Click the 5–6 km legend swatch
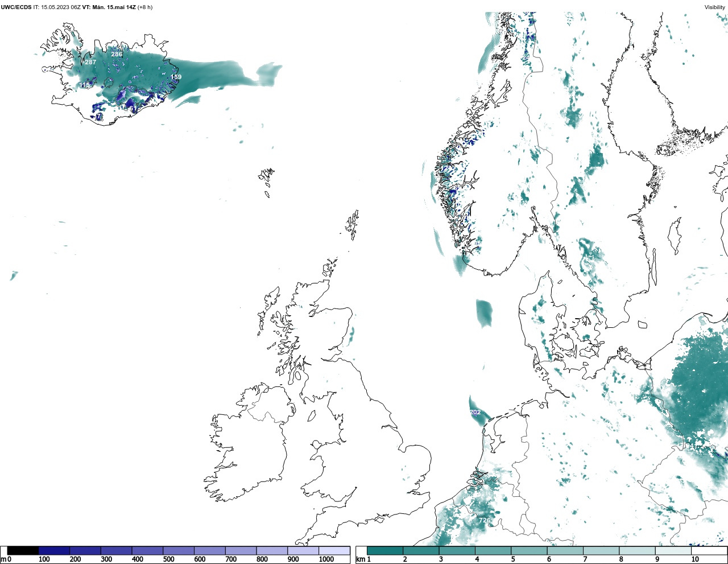The height and width of the screenshot is (564, 728). tap(529, 551)
